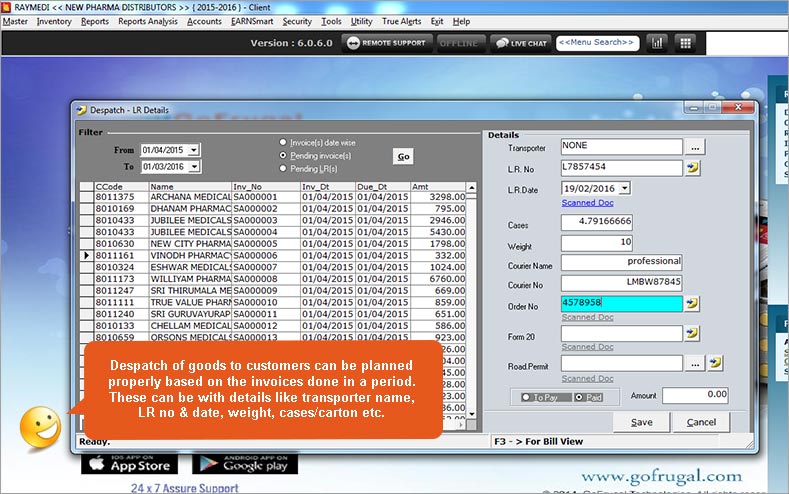The width and height of the screenshot is (789, 494).
Task: Select Pending LR(s) radio option
Action: click(284, 169)
